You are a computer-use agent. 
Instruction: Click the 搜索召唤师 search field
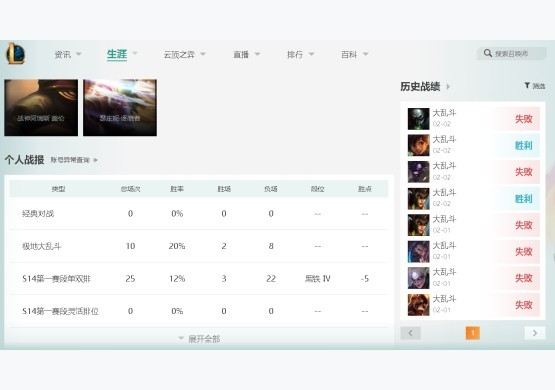511,53
